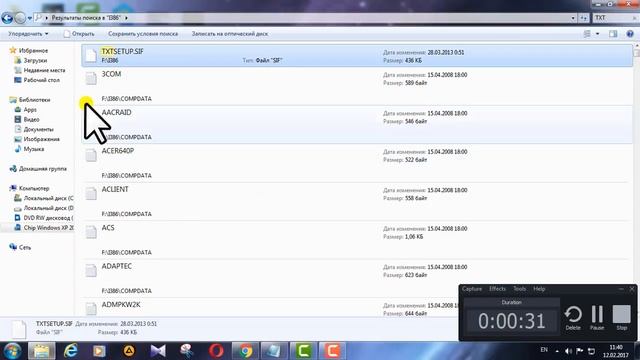640x360 pixels.
Task: Open the recorder's Tools menu
Action: click(x=520, y=289)
